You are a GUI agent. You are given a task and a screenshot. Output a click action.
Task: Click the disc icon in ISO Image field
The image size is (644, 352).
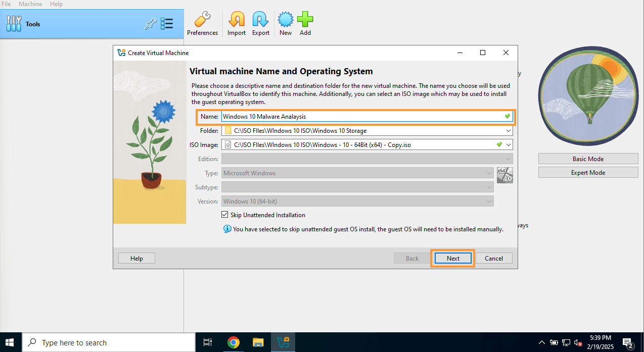[227, 144]
